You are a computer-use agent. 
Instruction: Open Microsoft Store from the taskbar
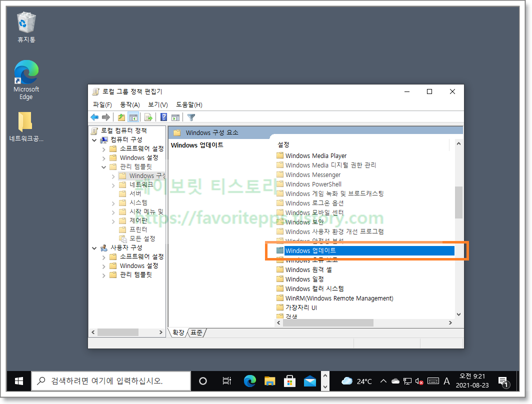290,381
